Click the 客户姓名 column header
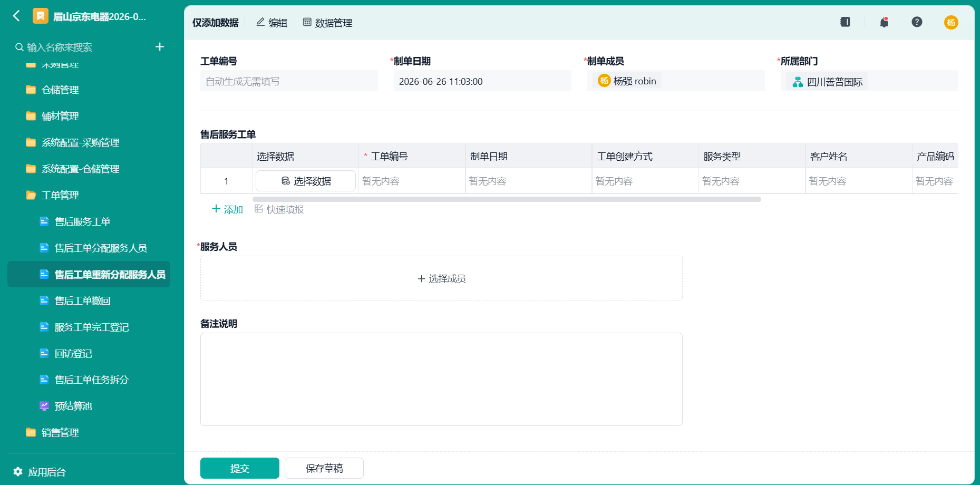Screen dimensions: 980x485 pos(859,156)
